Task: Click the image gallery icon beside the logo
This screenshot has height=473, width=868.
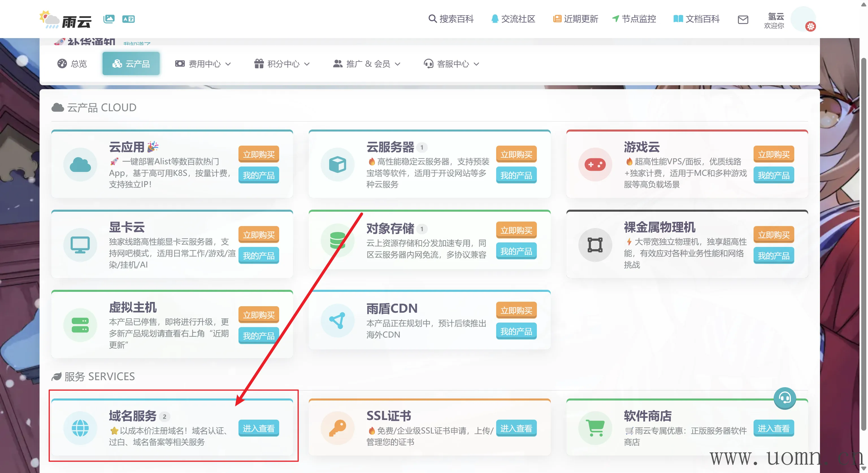Action: point(109,19)
